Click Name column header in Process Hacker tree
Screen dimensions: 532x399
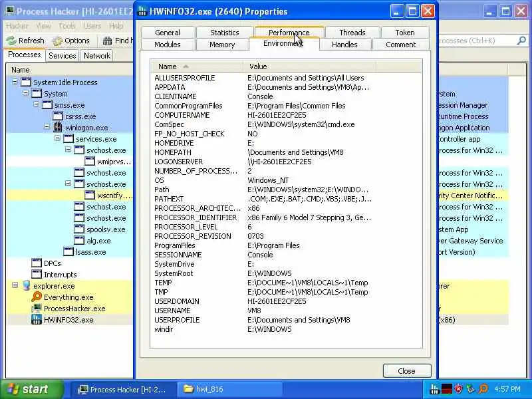pyautogui.click(x=70, y=70)
